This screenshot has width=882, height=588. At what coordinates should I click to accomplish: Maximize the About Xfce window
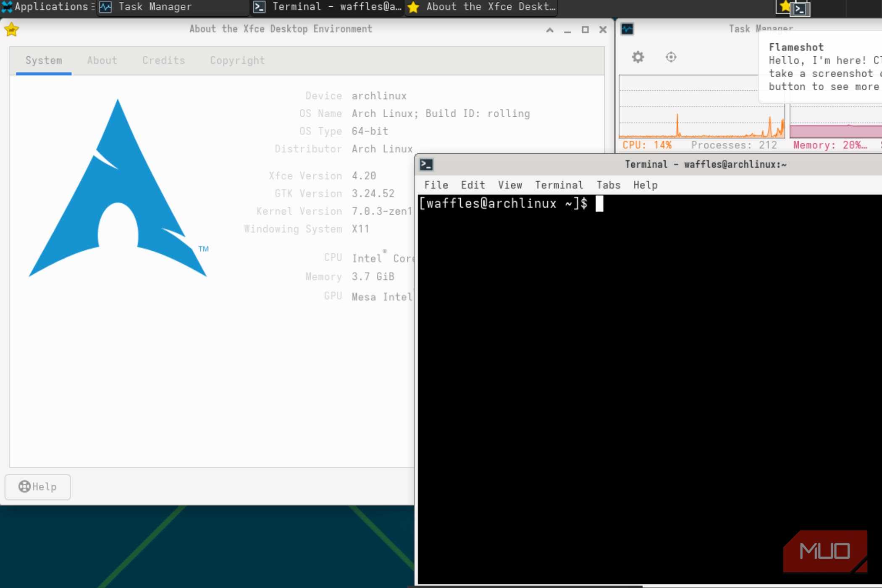[585, 30]
